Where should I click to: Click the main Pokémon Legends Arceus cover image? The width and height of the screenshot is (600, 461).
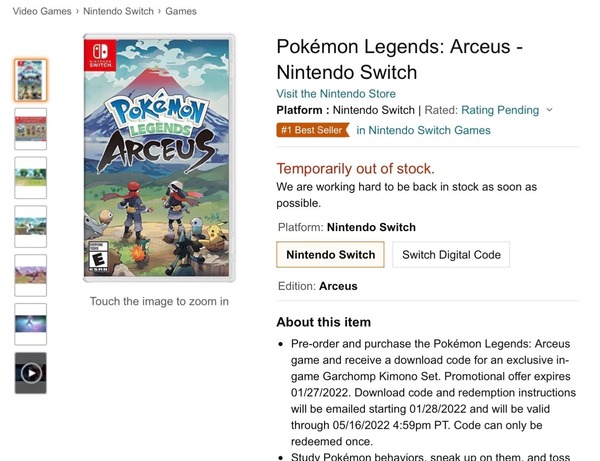tap(160, 158)
